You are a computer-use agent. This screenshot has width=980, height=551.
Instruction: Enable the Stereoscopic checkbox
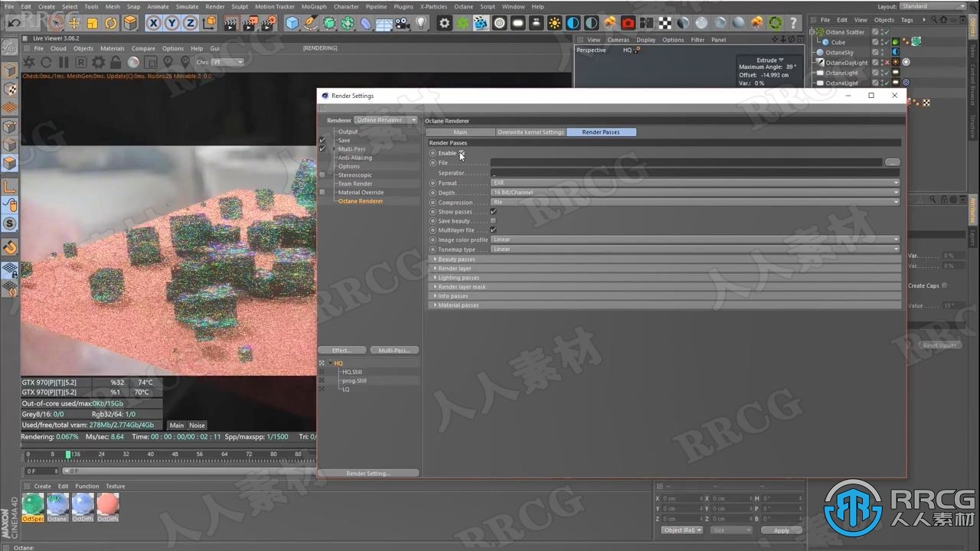[322, 175]
